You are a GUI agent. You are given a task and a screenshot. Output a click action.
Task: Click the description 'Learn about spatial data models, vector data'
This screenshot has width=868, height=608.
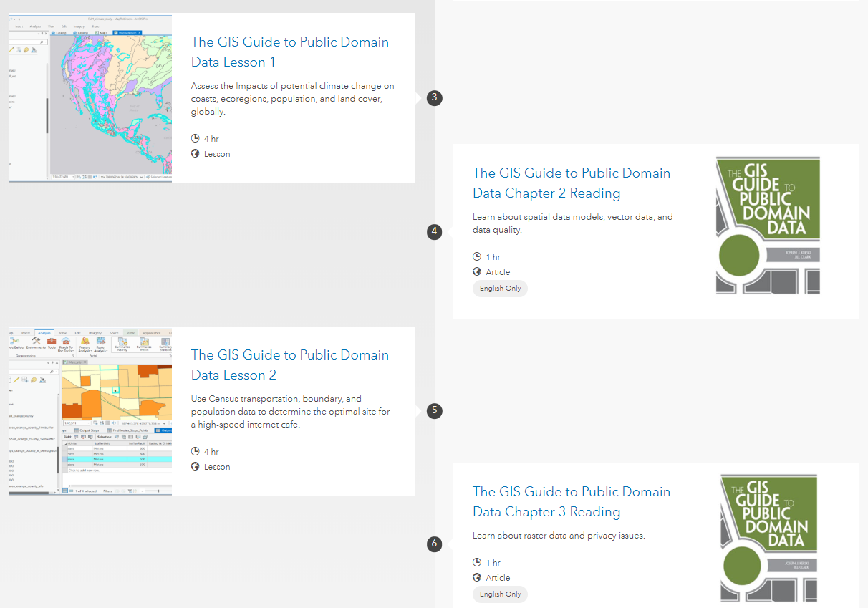coord(573,223)
